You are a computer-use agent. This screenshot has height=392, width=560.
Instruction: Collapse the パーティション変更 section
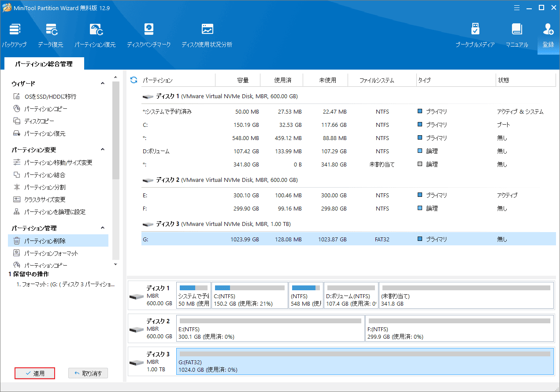(x=103, y=150)
